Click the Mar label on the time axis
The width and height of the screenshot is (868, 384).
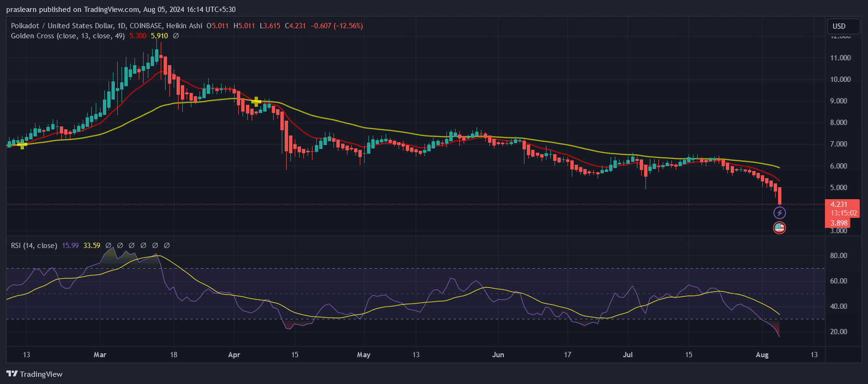(x=100, y=355)
